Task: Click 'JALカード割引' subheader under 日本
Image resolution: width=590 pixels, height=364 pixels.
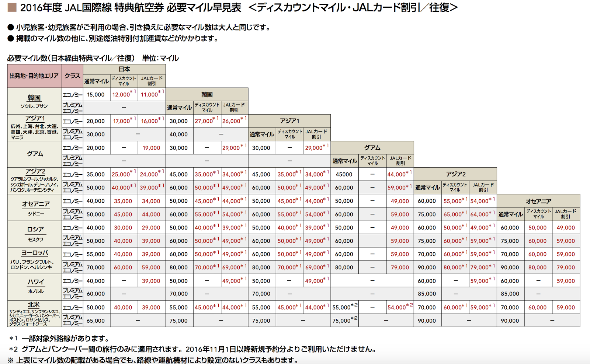Action: [x=152, y=81]
